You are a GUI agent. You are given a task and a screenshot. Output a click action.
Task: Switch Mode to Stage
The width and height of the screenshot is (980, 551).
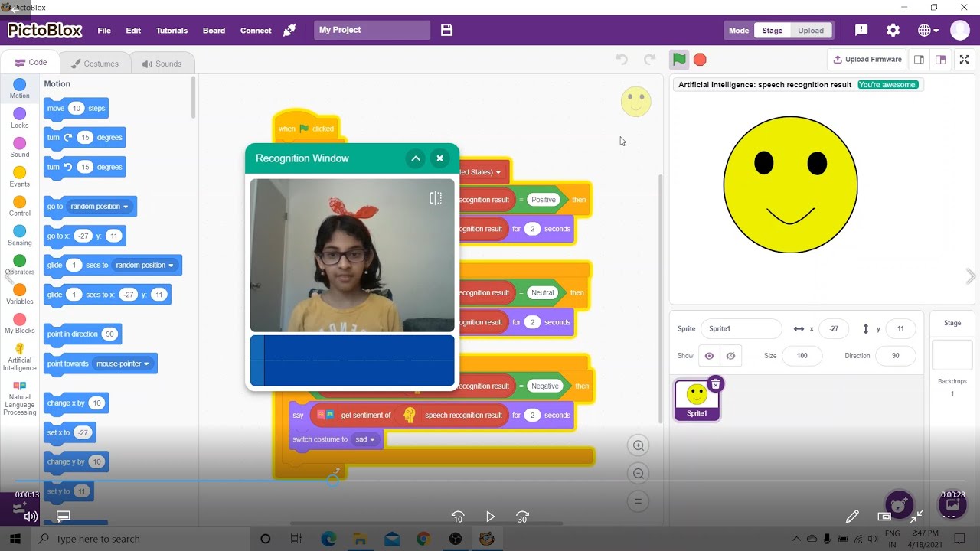click(x=773, y=31)
